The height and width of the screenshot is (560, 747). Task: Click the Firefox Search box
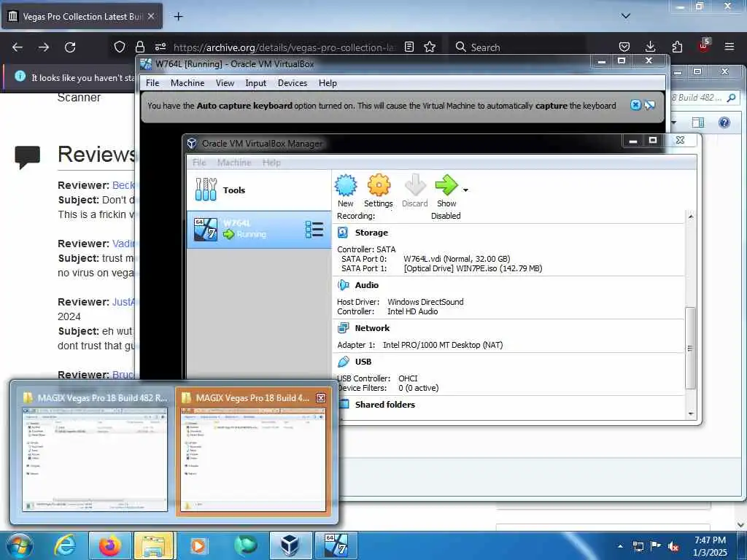pyautogui.click(x=517, y=47)
